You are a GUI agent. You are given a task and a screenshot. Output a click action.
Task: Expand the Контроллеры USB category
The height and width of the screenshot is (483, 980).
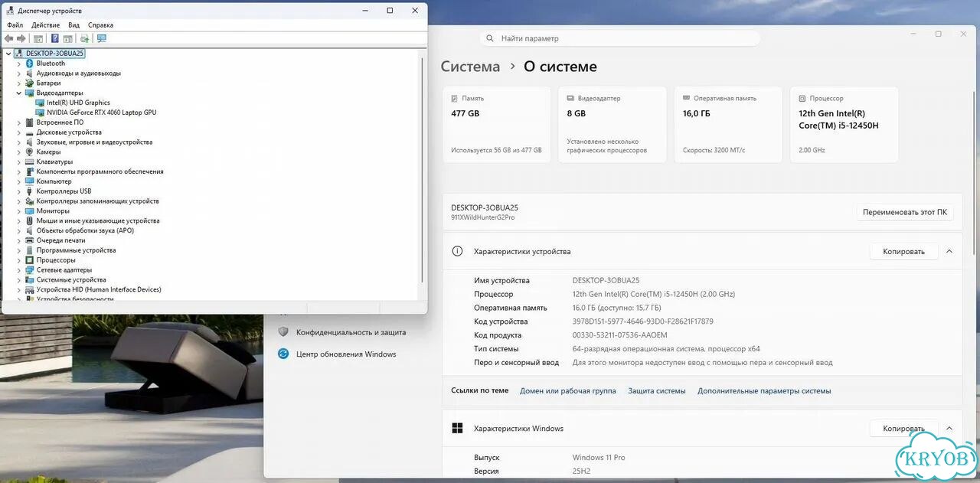[x=19, y=191]
